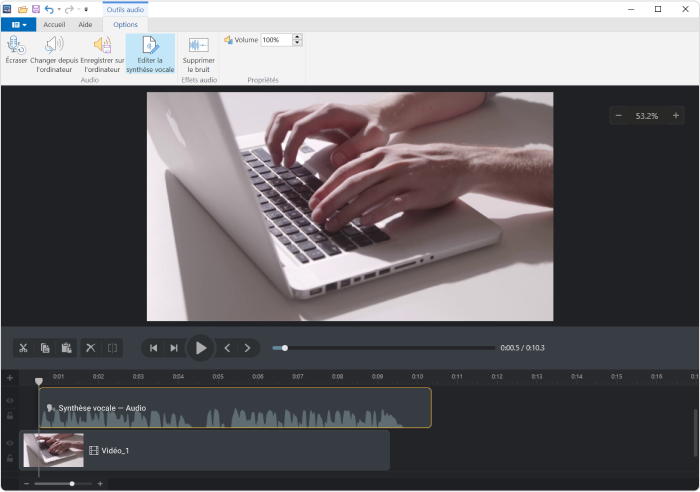Open quick access toolbar customize dropdown
The image size is (700, 492).
pos(86,9)
